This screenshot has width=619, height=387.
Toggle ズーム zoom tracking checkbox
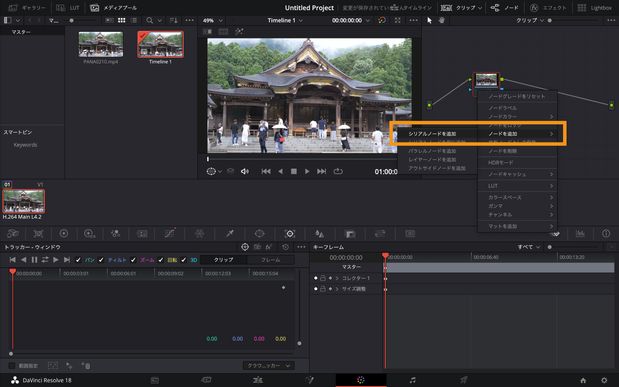point(133,260)
